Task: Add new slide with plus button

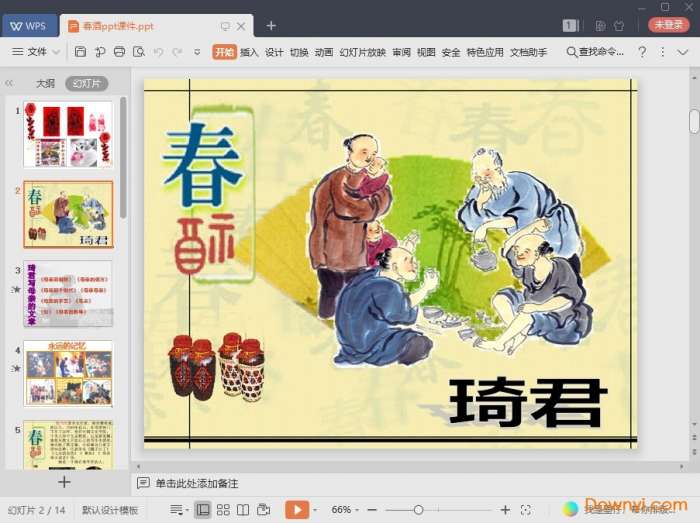Action: (64, 482)
